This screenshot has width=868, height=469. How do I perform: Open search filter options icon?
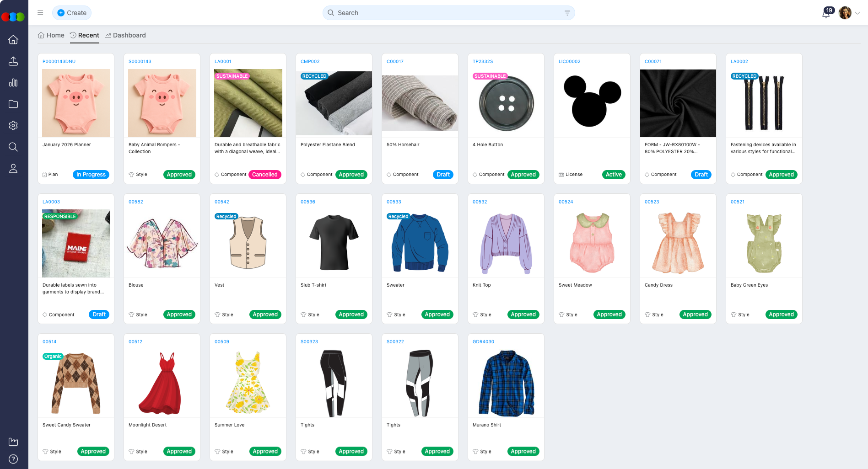pyautogui.click(x=567, y=13)
